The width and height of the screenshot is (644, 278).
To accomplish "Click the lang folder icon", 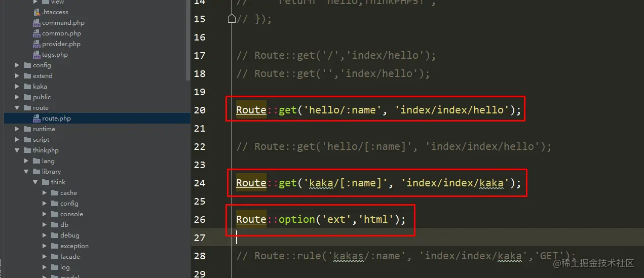I will pyautogui.click(x=36, y=161).
